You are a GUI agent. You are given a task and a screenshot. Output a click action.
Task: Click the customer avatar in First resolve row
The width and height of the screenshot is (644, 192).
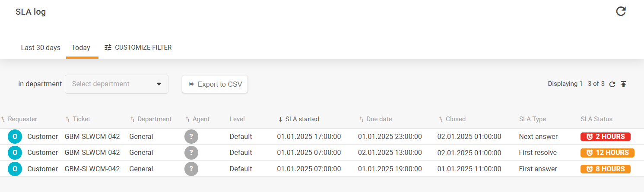point(15,153)
